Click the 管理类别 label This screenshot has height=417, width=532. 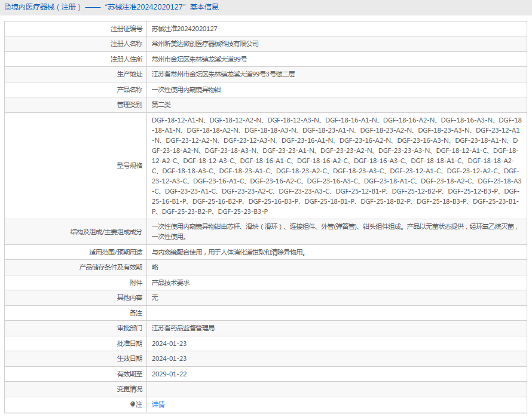130,105
